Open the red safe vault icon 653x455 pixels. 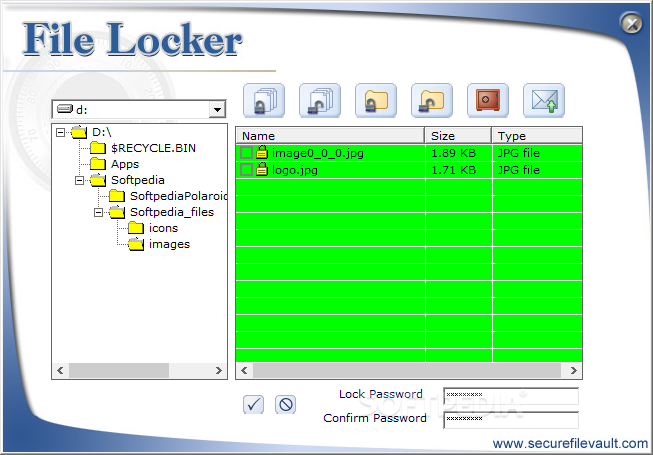point(488,101)
